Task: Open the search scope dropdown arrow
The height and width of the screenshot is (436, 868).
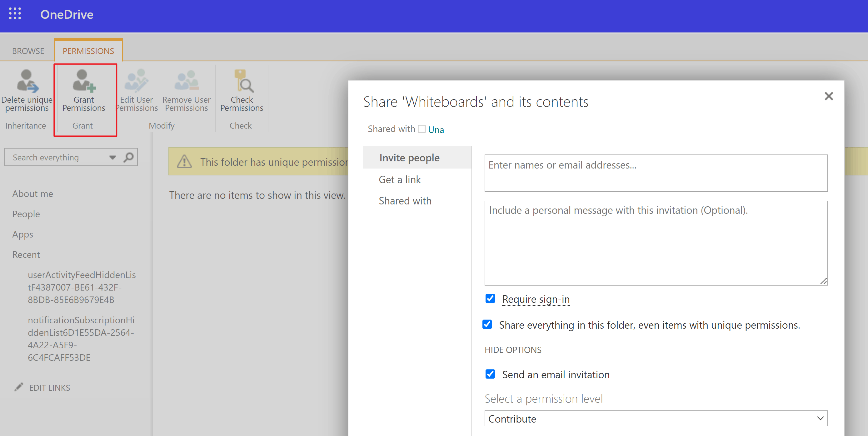Action: 112,157
